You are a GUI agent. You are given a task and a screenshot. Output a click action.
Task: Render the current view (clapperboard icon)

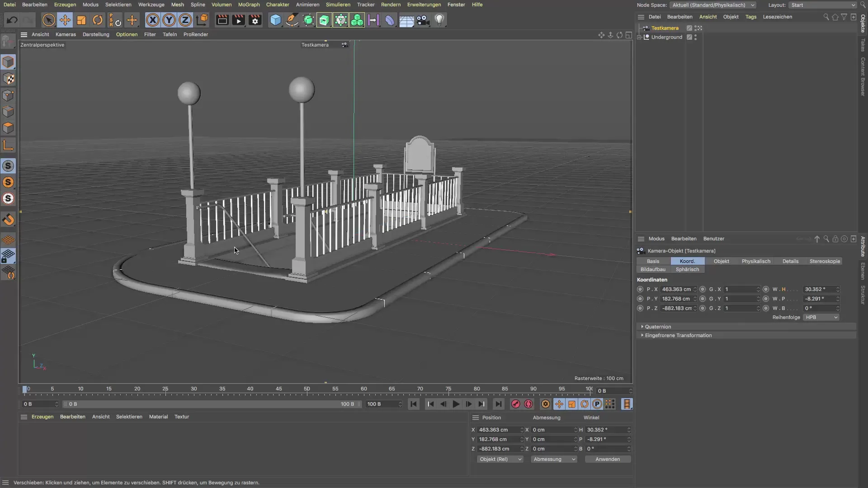click(222, 20)
